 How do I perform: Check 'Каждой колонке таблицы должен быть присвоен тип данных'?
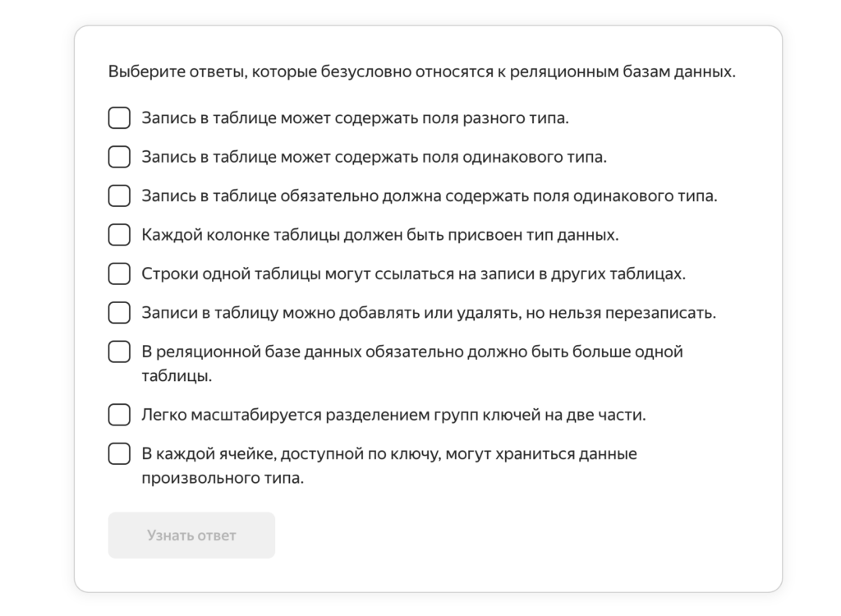click(117, 234)
